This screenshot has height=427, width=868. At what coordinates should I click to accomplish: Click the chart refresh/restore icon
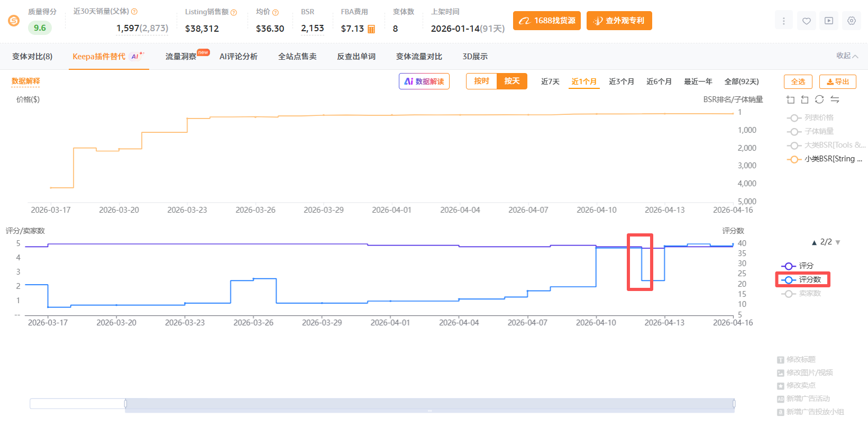[819, 99]
